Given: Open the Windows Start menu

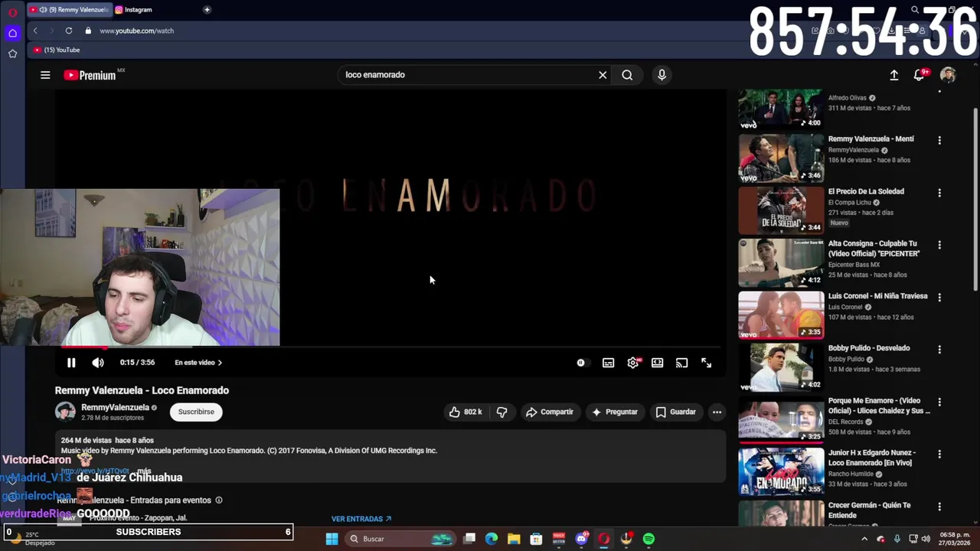Looking at the screenshot, I should point(332,539).
